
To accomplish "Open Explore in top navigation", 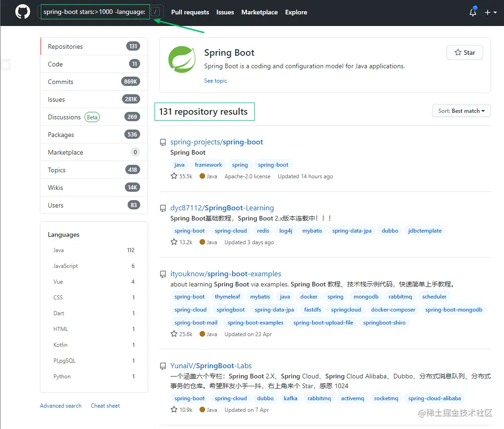I will point(296,12).
